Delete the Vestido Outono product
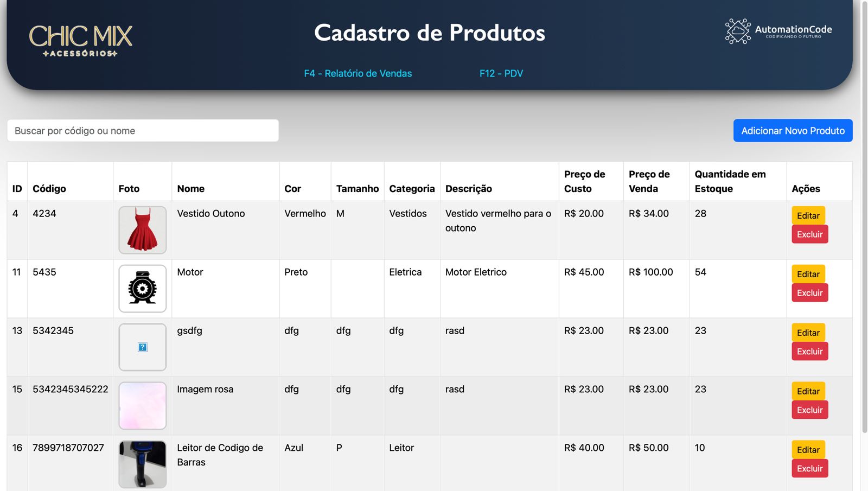The height and width of the screenshot is (491, 868). (x=809, y=234)
